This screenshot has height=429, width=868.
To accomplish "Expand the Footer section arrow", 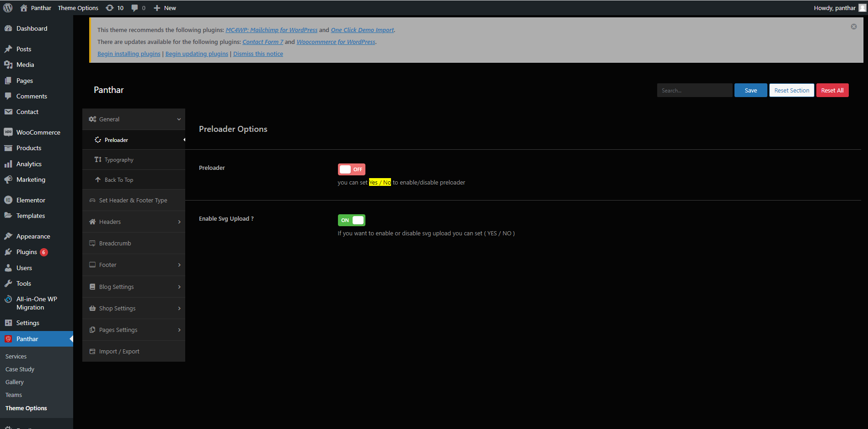I will 179,265.
